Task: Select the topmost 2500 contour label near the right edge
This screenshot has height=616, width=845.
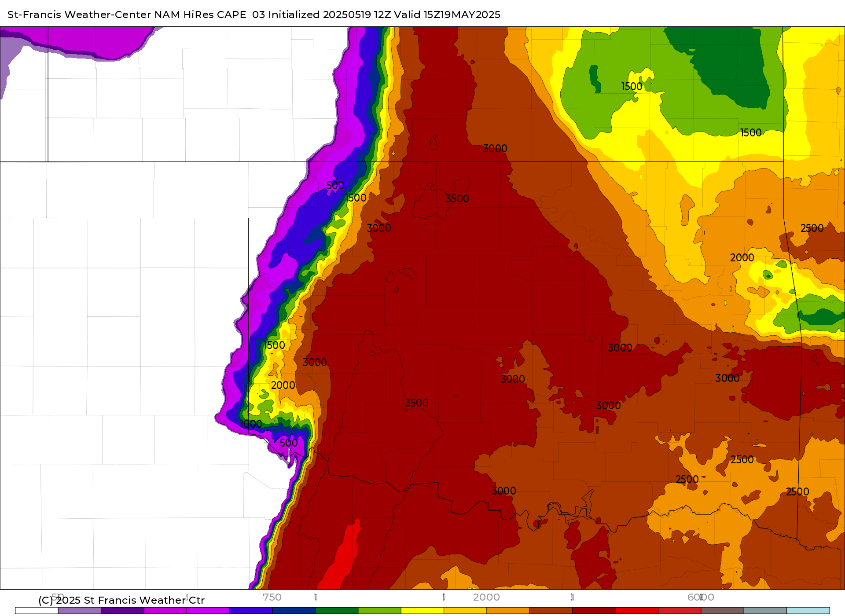Action: [x=812, y=228]
